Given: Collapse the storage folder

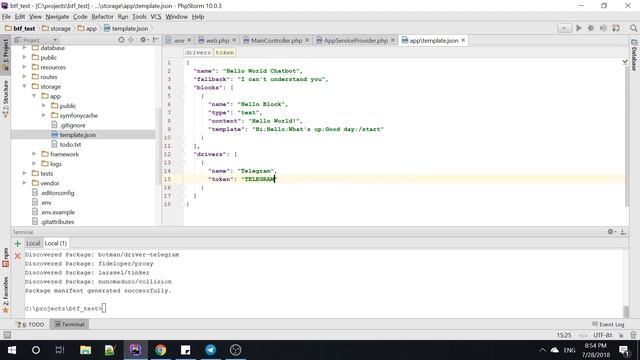Looking at the screenshot, I should [x=24, y=87].
